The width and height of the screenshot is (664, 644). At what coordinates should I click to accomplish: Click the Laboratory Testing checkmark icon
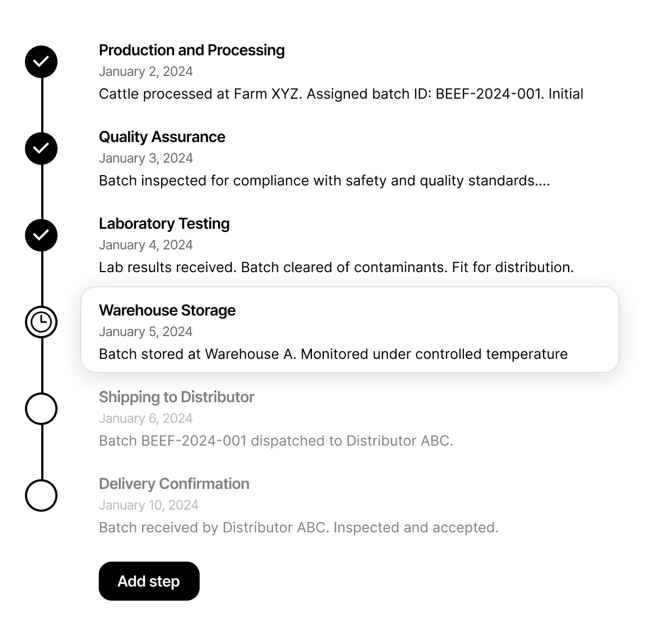pos(41,235)
